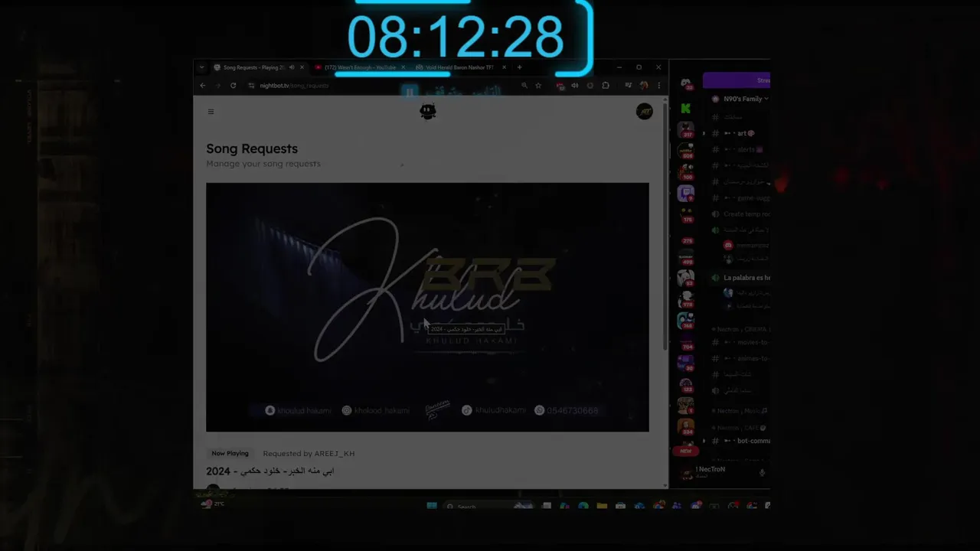The width and height of the screenshot is (980, 551).
Task: Open the movies-to channel in Discord
Action: [x=740, y=342]
